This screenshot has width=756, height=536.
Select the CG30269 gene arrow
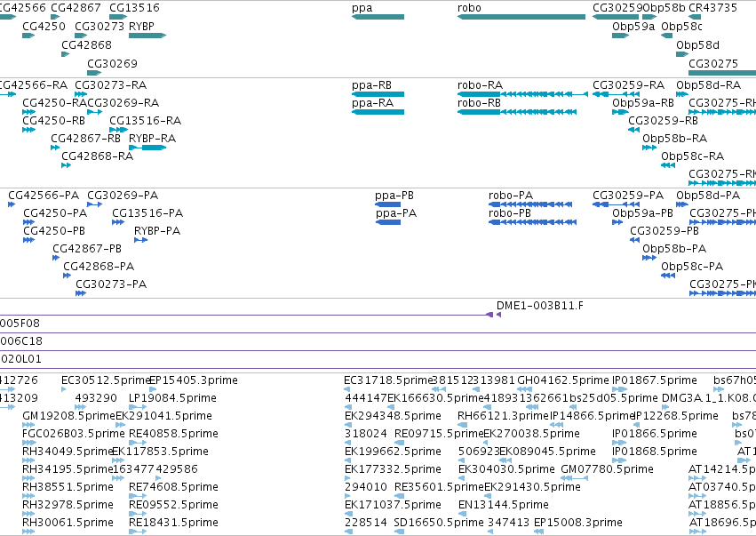(94, 73)
